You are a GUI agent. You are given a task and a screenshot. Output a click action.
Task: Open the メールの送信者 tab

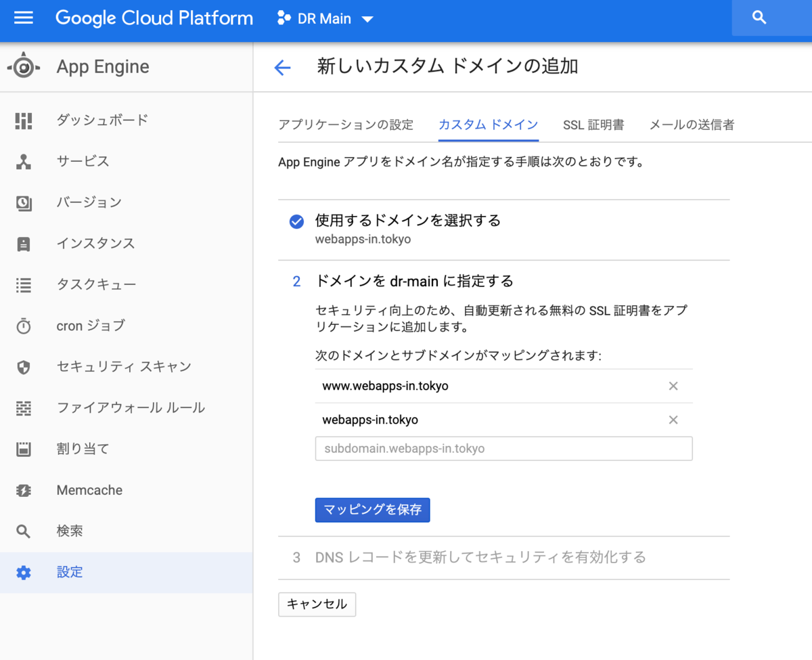click(x=692, y=125)
